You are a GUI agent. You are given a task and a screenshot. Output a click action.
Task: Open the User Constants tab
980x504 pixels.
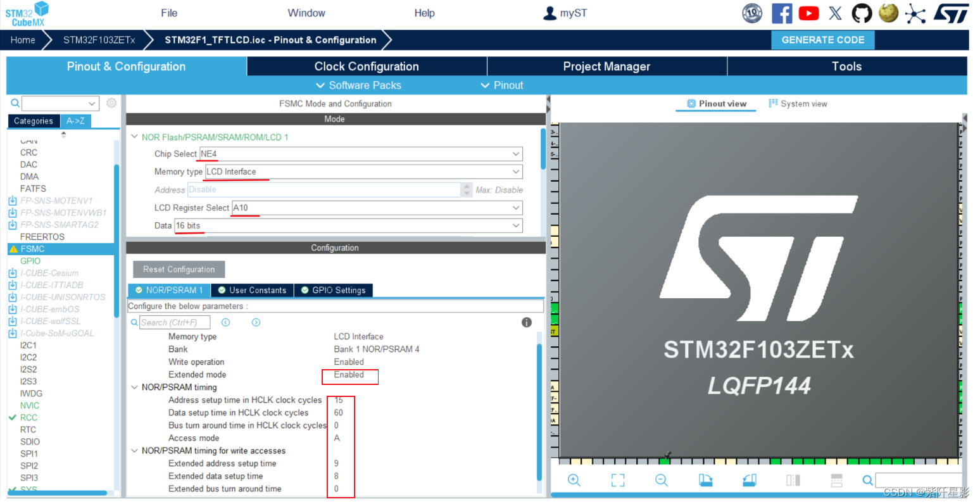[252, 290]
